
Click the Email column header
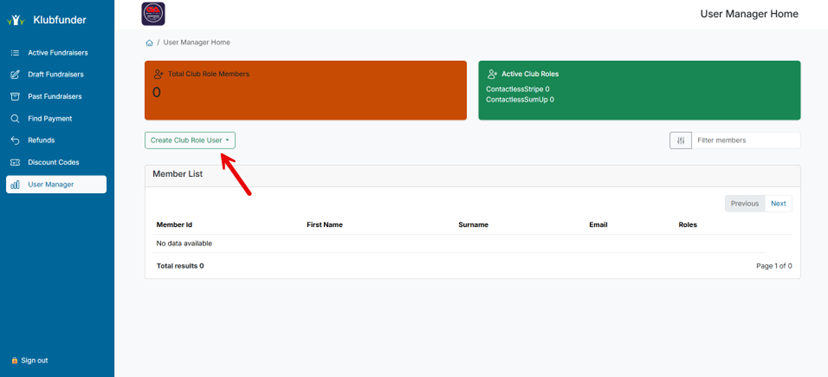click(x=598, y=225)
